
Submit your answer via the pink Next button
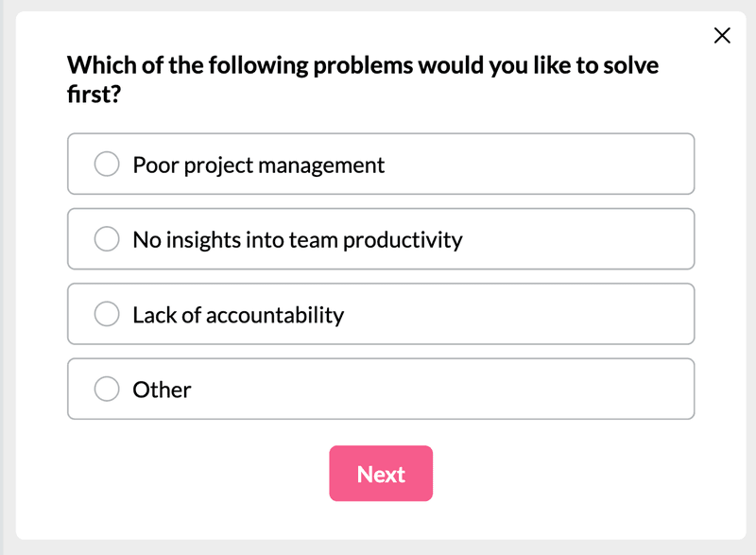coord(381,474)
